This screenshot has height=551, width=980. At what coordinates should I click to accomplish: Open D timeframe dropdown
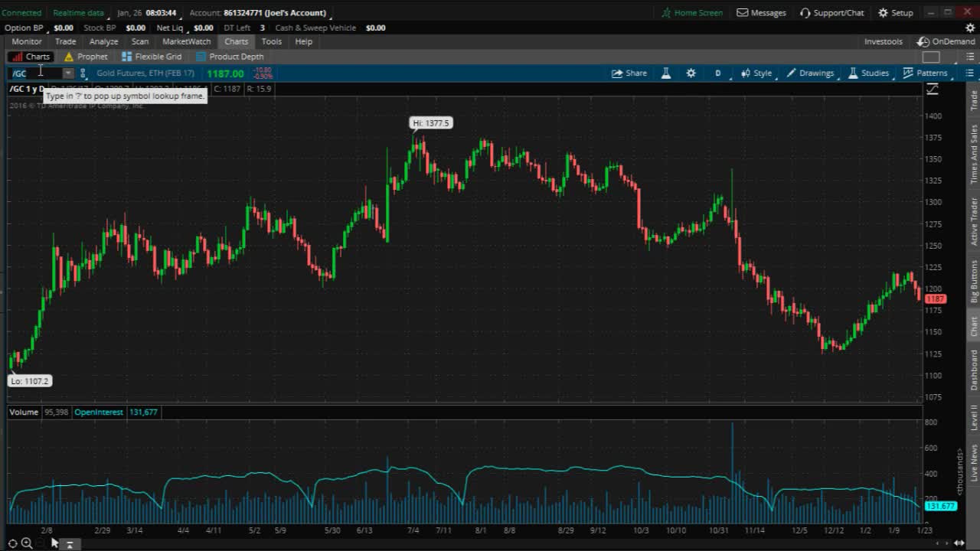[718, 73]
